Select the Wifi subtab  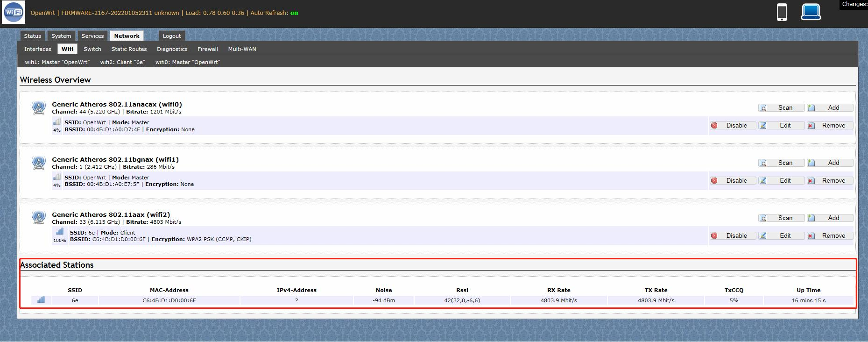click(x=68, y=49)
